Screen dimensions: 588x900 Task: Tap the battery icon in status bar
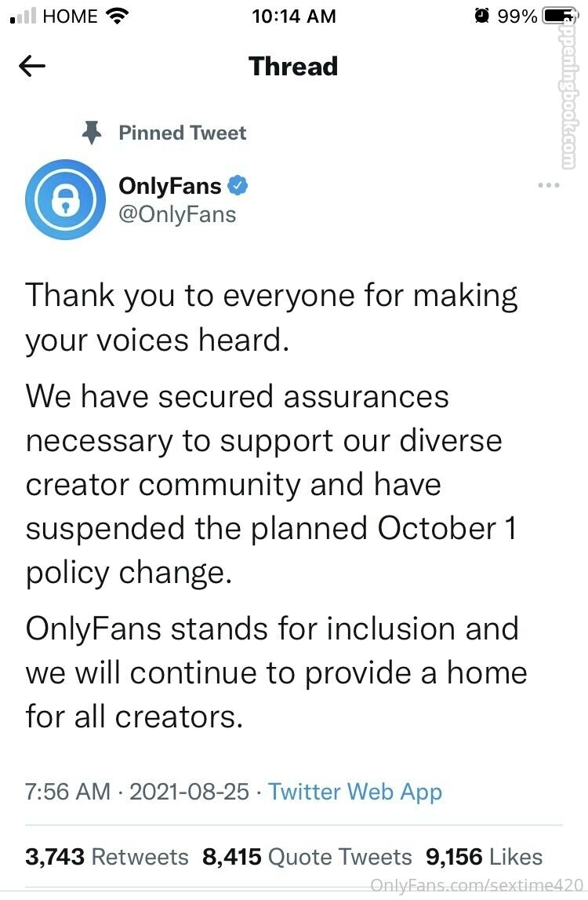tap(559, 16)
